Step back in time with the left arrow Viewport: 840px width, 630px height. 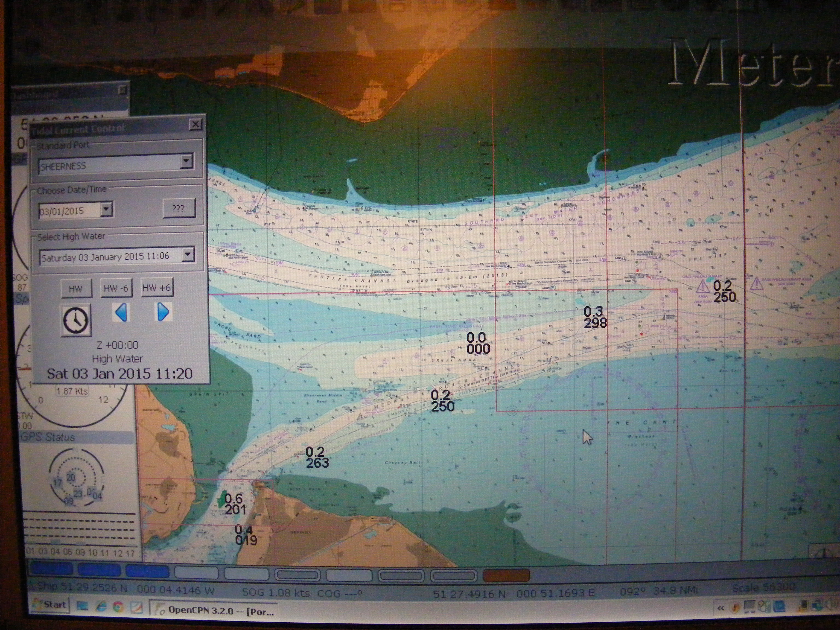click(121, 312)
